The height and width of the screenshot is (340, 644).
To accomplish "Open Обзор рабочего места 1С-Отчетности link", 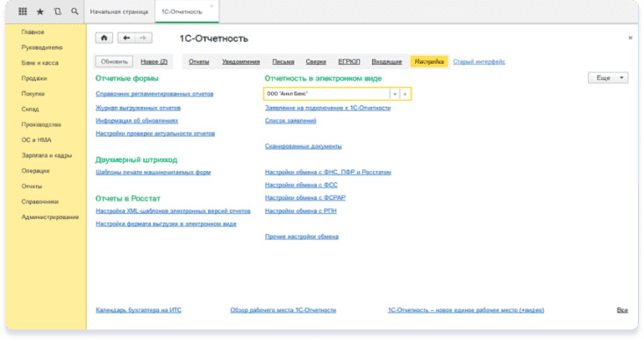I will [x=283, y=310].
